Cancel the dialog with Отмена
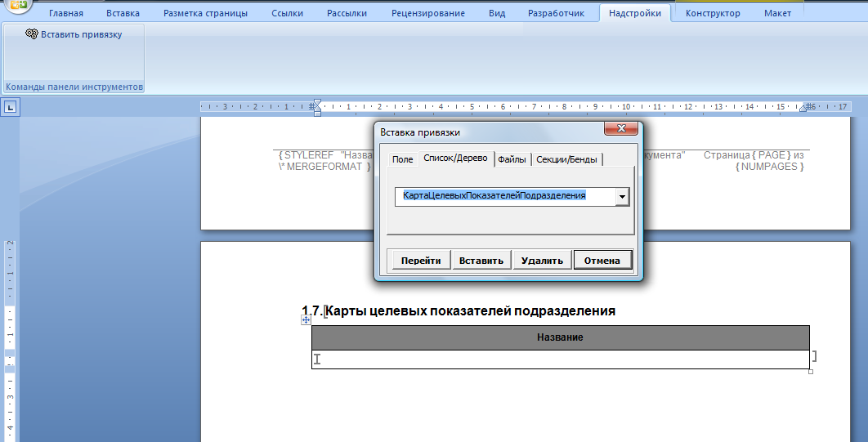The width and height of the screenshot is (868, 442). 602,261
